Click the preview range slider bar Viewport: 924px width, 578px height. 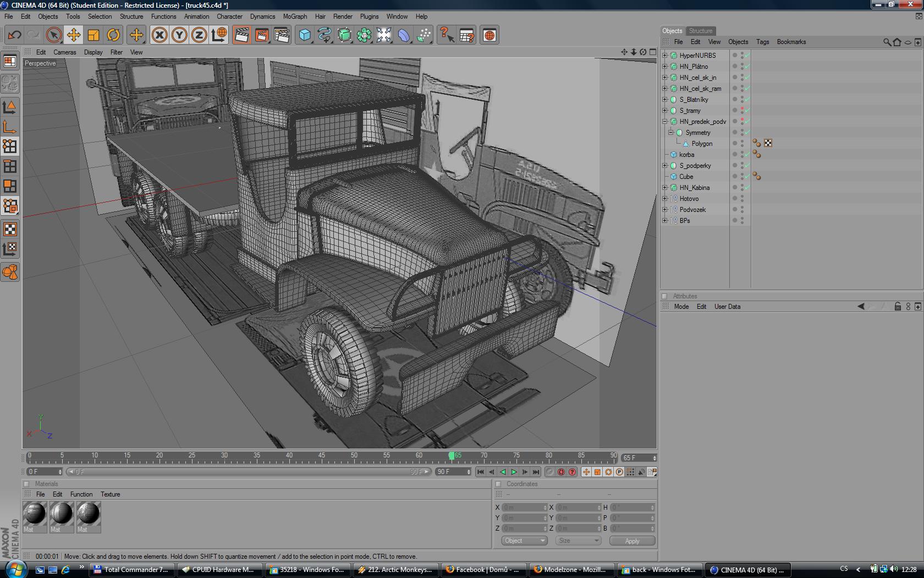tap(249, 472)
